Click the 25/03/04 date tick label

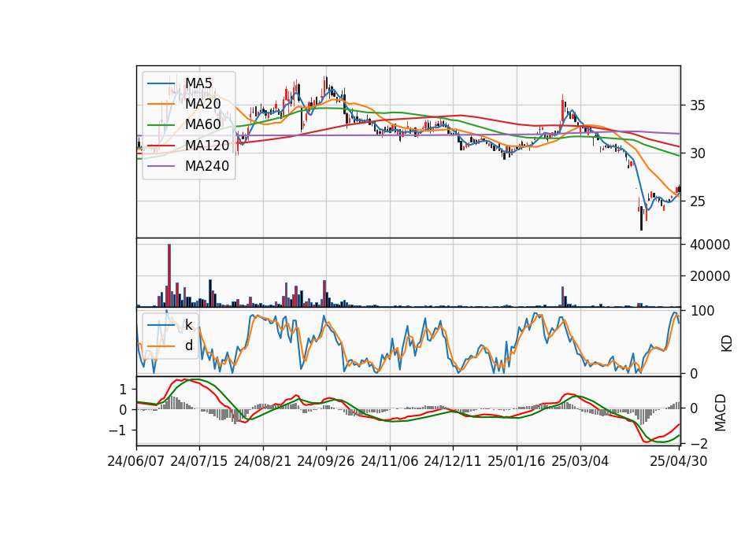(x=580, y=461)
